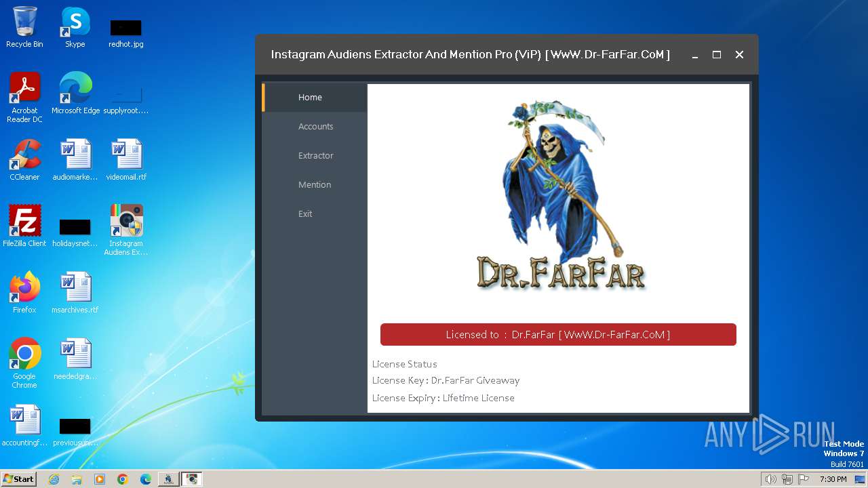The image size is (868, 488).
Task: Select the Microsoft Edge desktop shortcut
Action: (75, 94)
